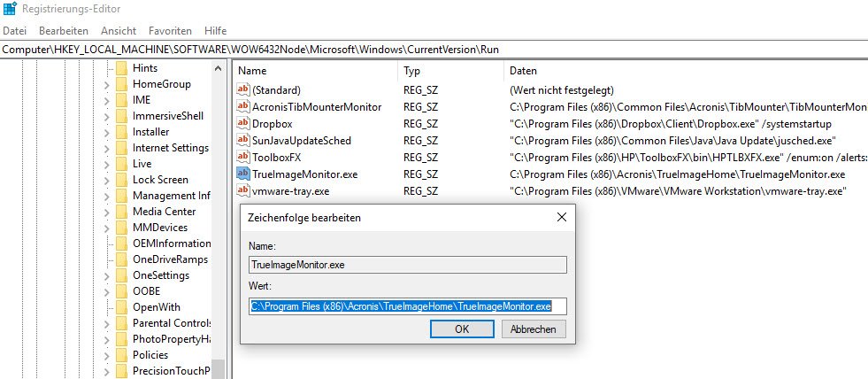This screenshot has height=379, width=868.
Task: Expand the Lock Screen key arrow
Action: click(x=106, y=180)
